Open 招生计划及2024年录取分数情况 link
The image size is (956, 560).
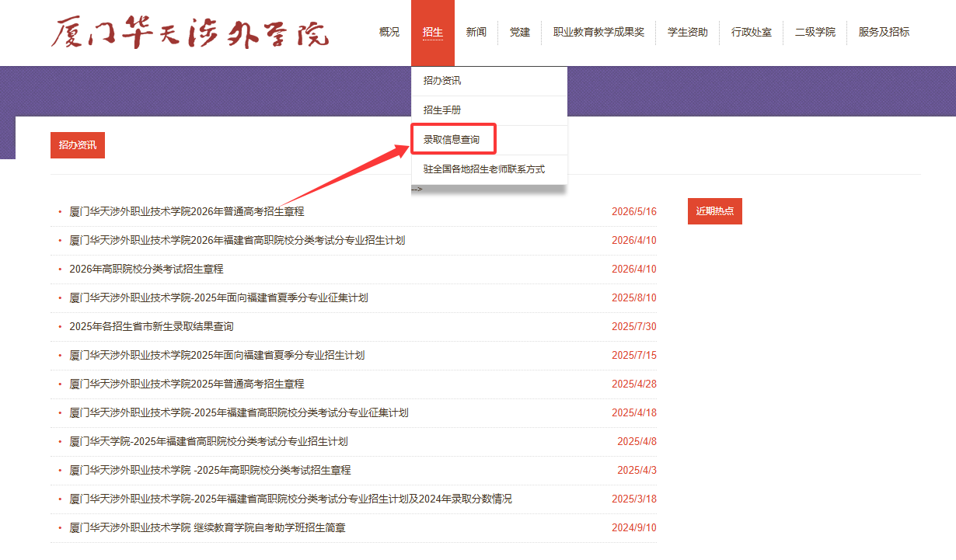coord(291,499)
